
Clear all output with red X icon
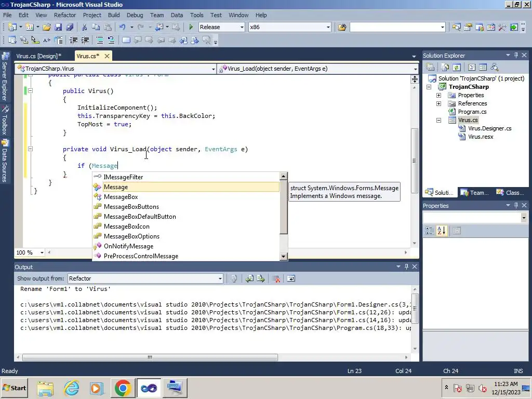tap(276, 279)
